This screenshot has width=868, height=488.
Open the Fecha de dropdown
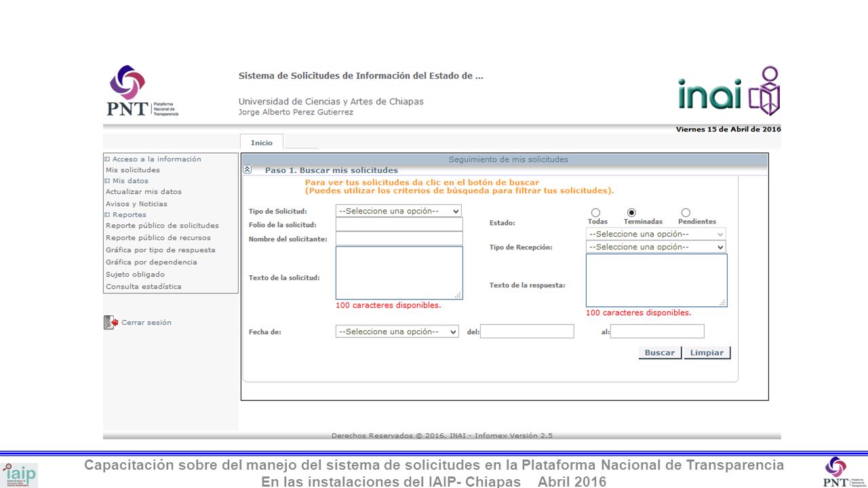397,331
